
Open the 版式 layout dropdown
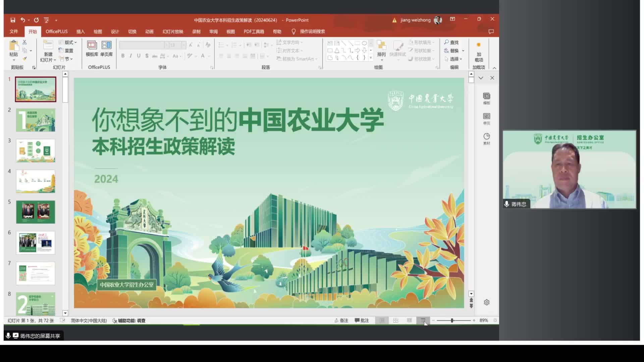(68, 42)
